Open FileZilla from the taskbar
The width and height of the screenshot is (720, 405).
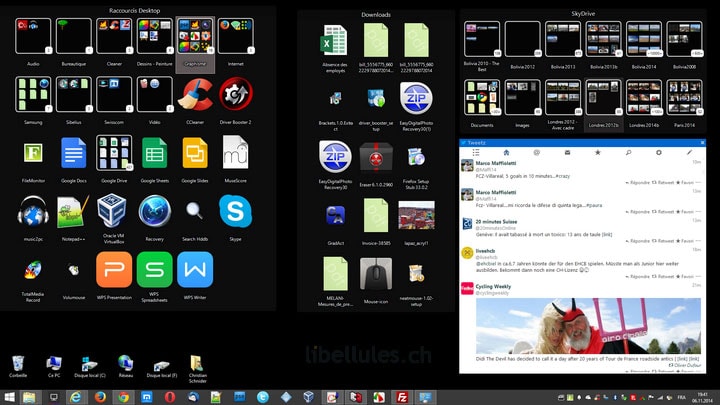point(402,397)
